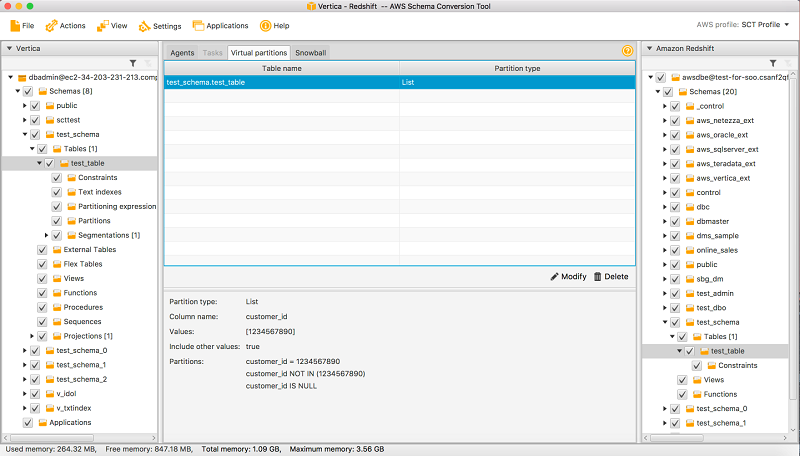Click the Delete button
This screenshot has width=800, height=456.
611,276
